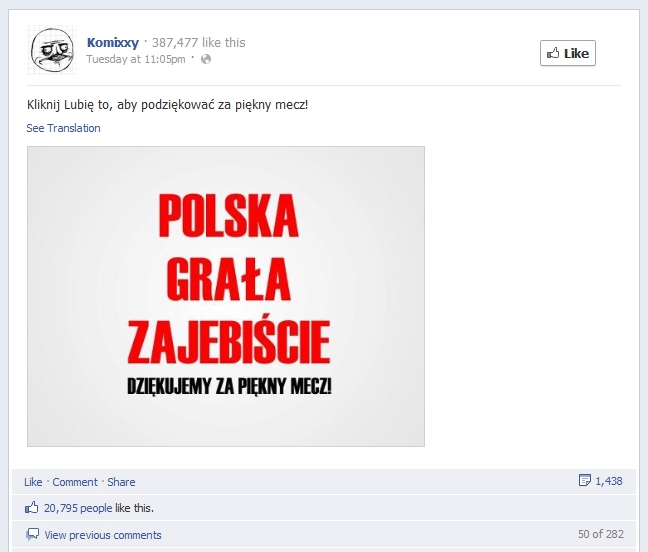Open the 20,795 people likes list

[78, 508]
